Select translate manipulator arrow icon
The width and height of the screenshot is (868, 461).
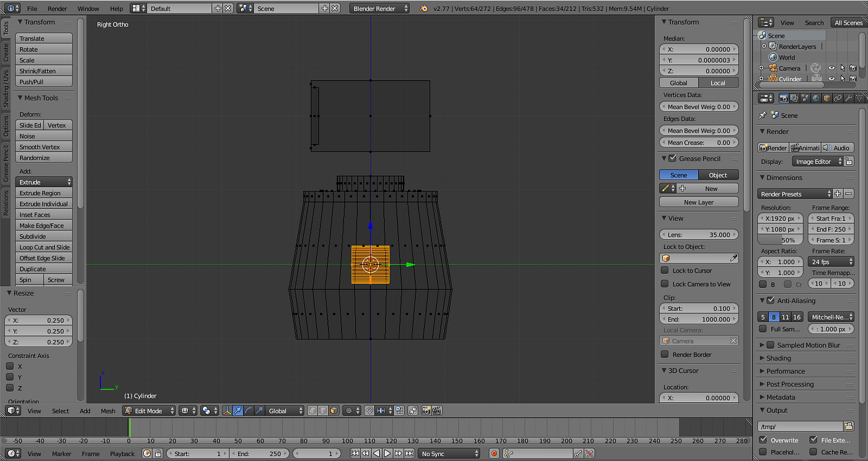point(238,411)
